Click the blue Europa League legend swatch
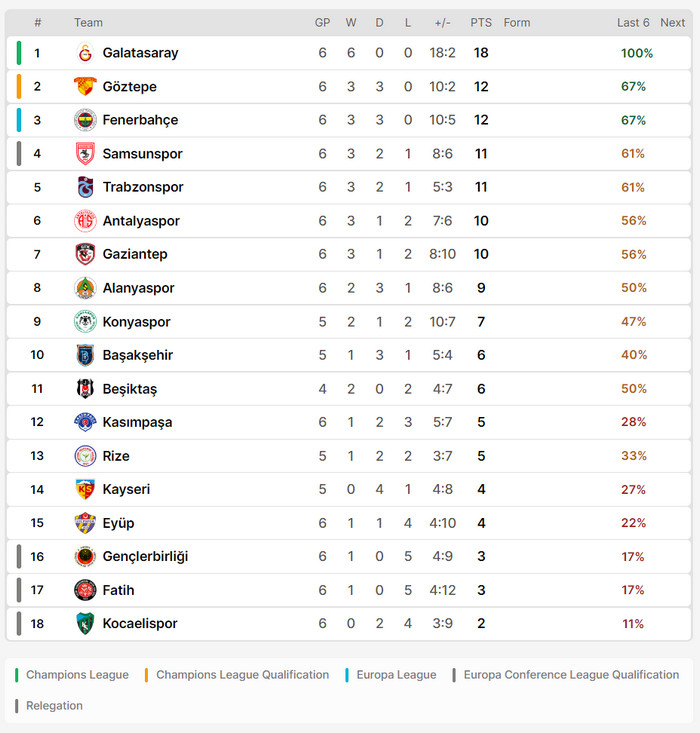This screenshot has width=700, height=733. (x=347, y=675)
